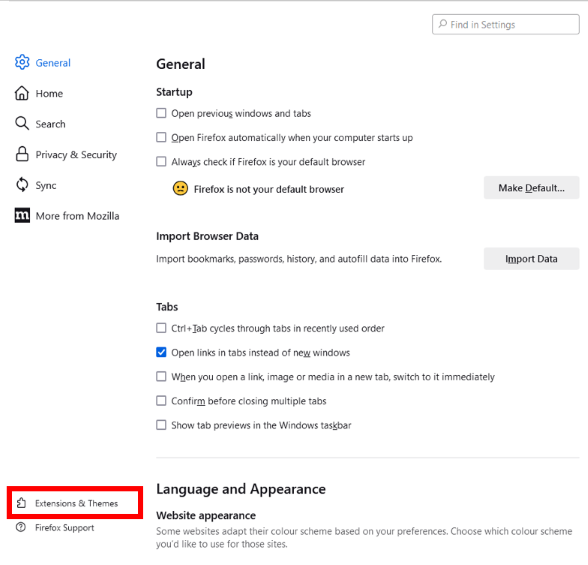Tick switch to new tab immediately checkbox
Screen dimensions: 588x565
point(161,376)
